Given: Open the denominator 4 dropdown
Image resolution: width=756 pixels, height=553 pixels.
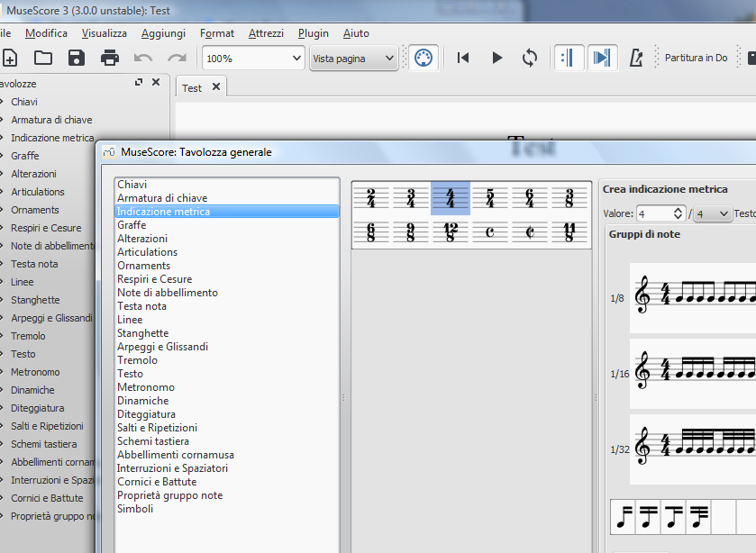Looking at the screenshot, I should coord(712,213).
